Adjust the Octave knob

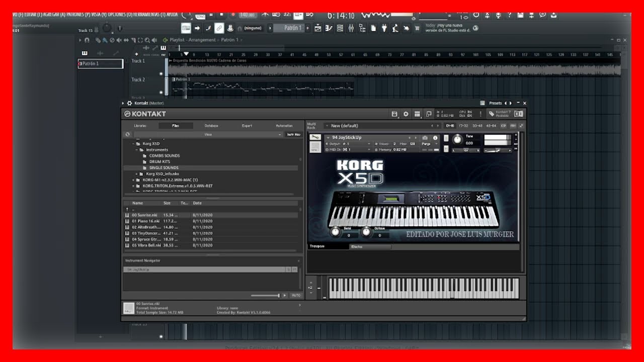[366, 232]
